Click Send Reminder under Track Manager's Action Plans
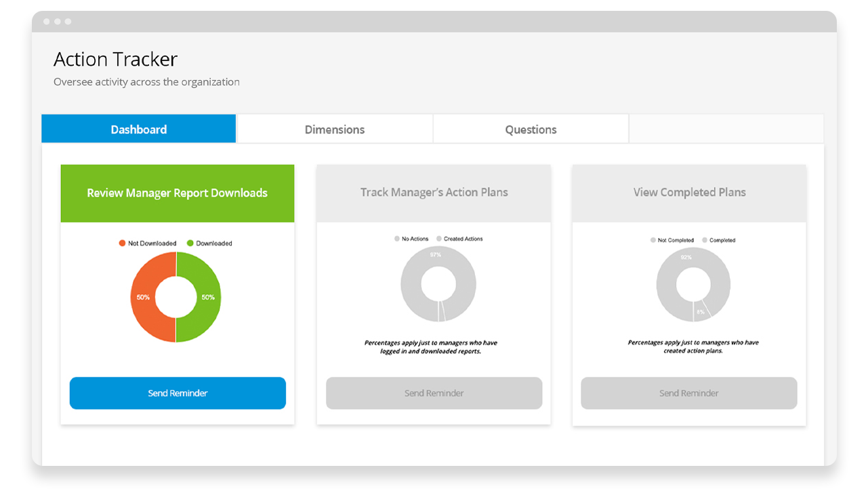Screen dimensions: 868x493 tap(434, 393)
